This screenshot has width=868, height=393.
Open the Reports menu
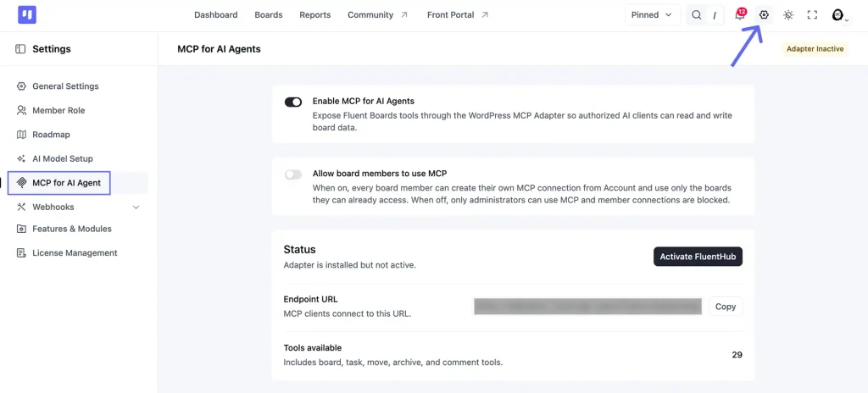click(315, 15)
